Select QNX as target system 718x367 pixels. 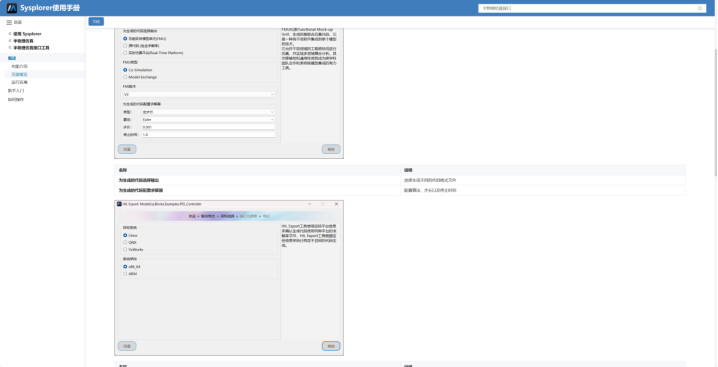tap(125, 242)
